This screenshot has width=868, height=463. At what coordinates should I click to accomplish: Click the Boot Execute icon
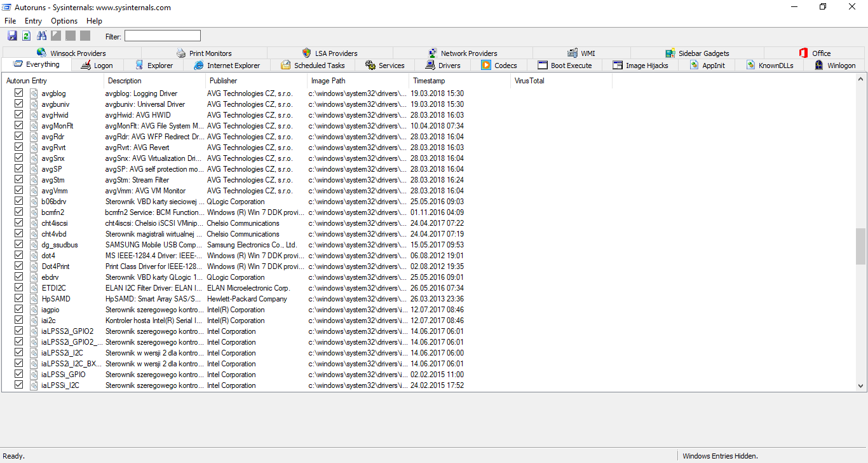coord(543,65)
